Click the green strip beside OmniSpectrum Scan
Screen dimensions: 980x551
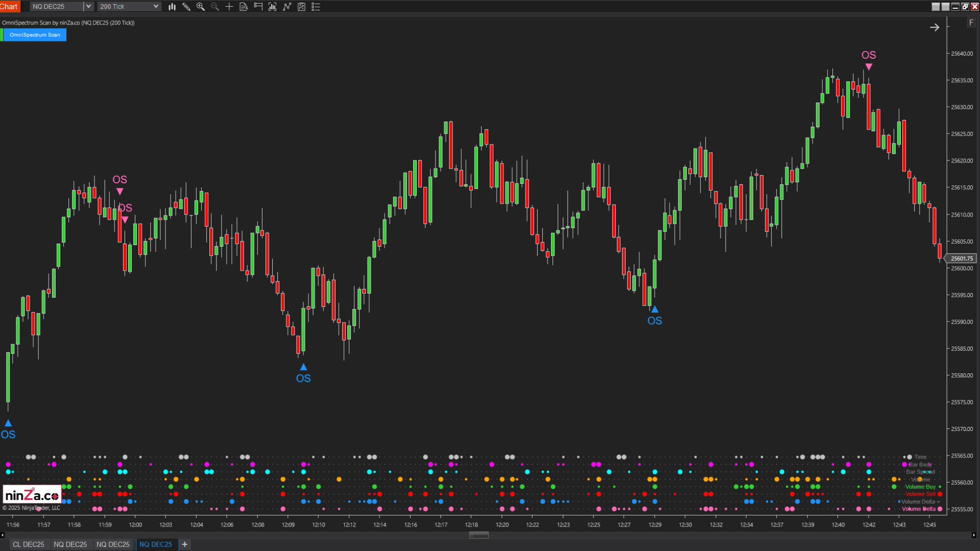[2, 35]
